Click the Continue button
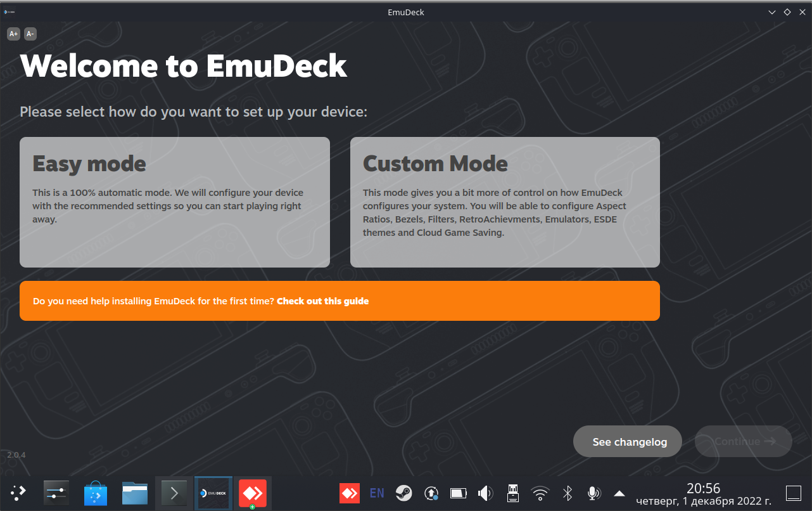The height and width of the screenshot is (511, 812). 744,441
